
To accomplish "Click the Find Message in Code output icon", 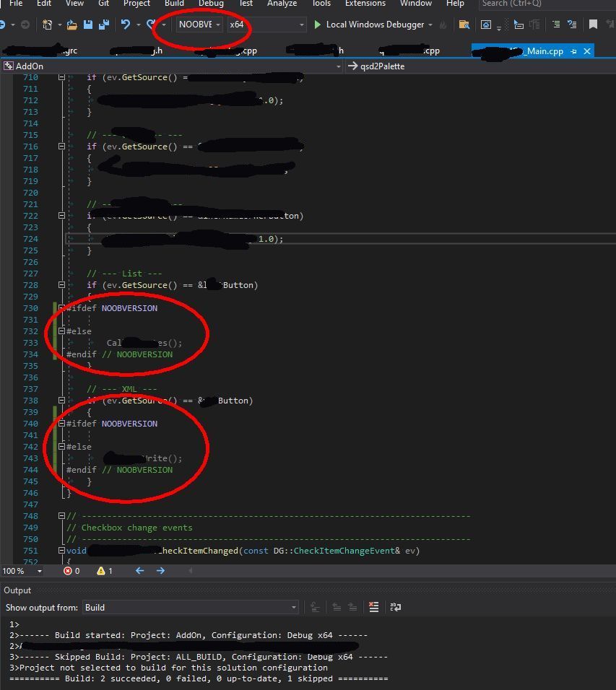I will pos(315,607).
